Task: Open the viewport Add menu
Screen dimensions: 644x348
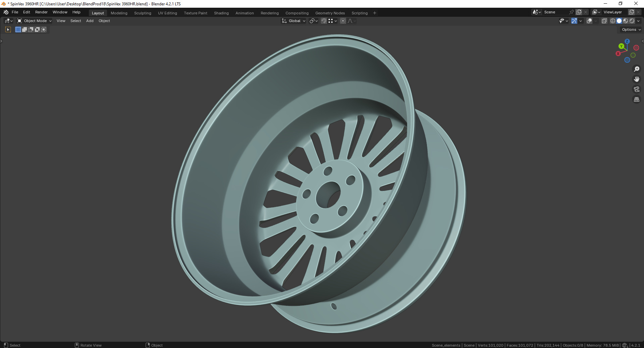Action: pos(90,21)
